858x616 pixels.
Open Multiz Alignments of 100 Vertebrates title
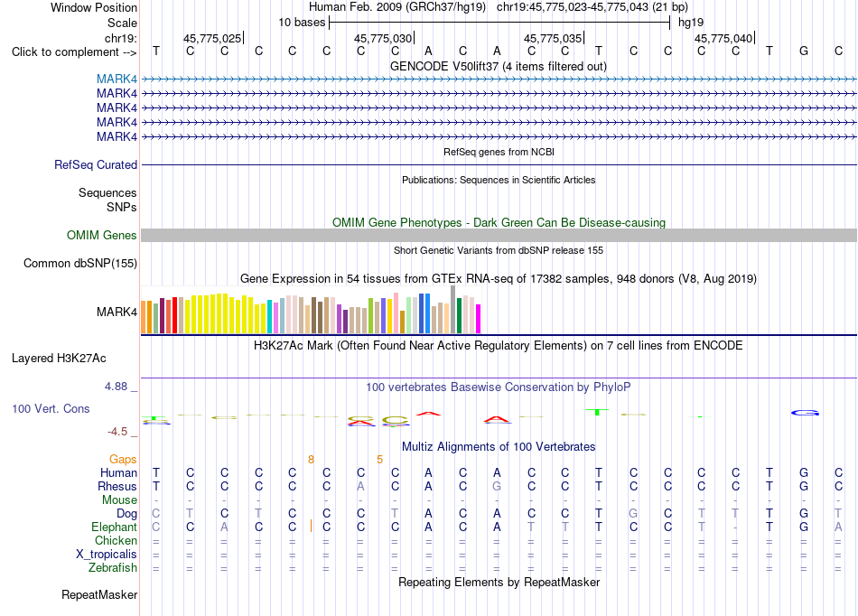(499, 447)
